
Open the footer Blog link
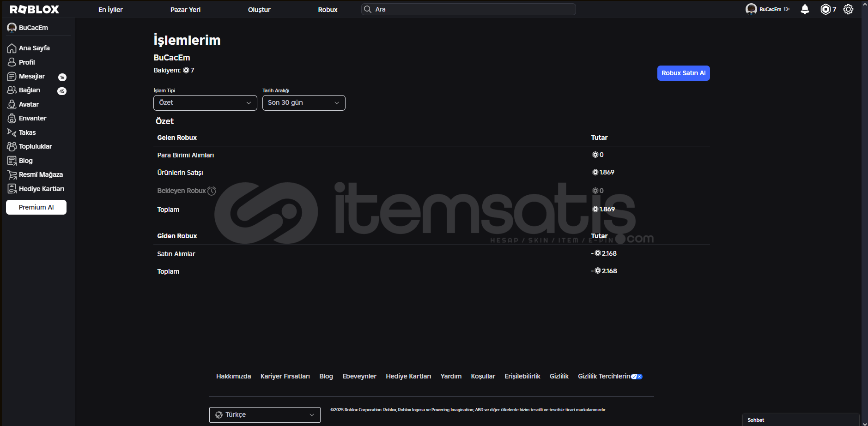(x=326, y=376)
